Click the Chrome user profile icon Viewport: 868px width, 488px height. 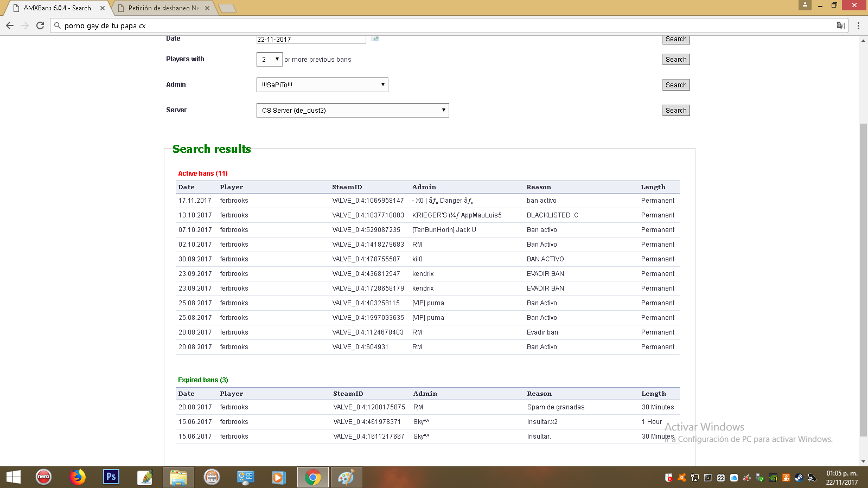click(x=805, y=5)
